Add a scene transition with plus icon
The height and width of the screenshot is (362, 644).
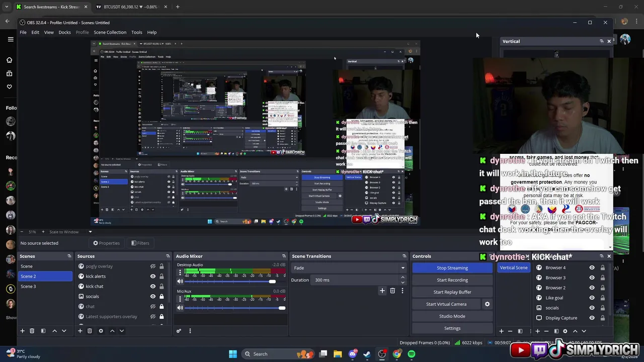(382, 291)
